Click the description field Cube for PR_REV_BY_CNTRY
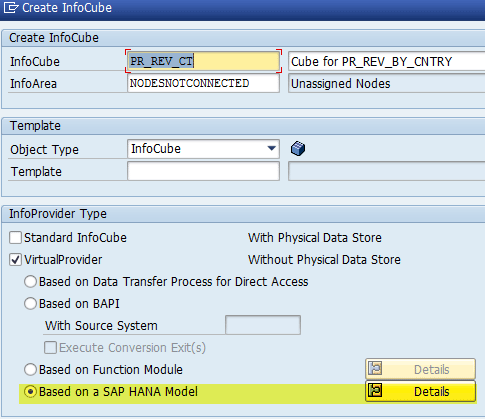 click(387, 61)
